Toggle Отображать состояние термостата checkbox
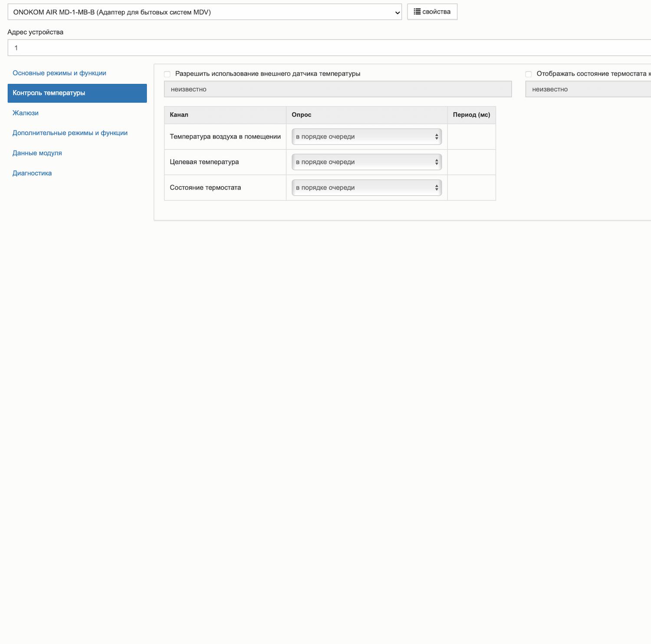 [529, 74]
